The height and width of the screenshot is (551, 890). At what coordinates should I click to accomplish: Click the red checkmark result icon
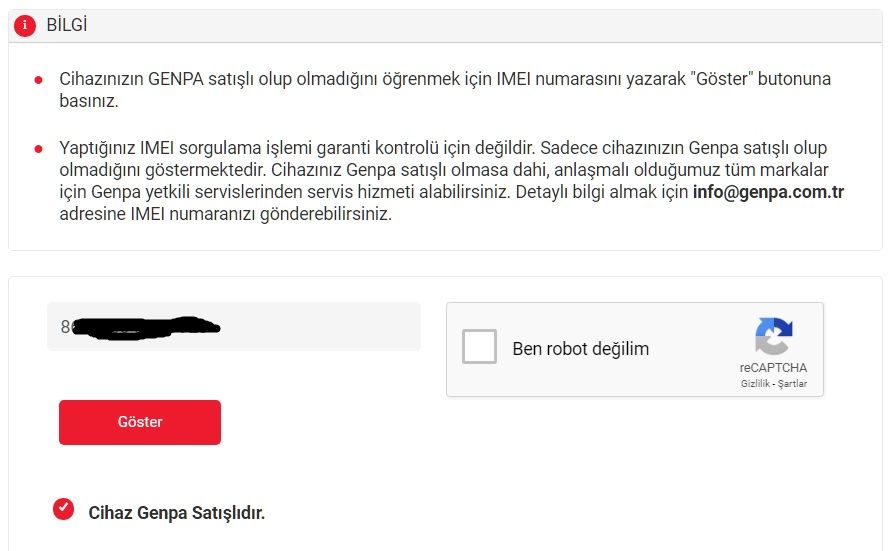pyautogui.click(x=64, y=510)
